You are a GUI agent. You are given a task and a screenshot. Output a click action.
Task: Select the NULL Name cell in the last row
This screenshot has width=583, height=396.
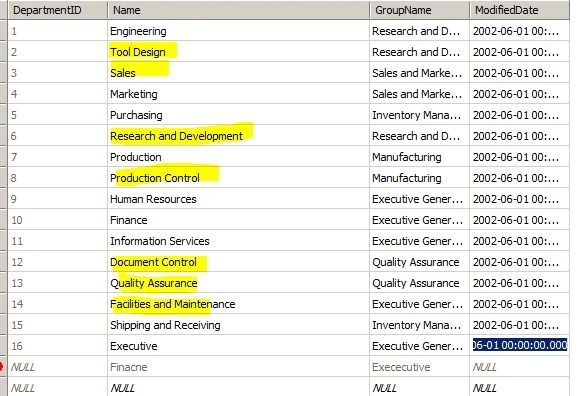[x=238, y=387]
